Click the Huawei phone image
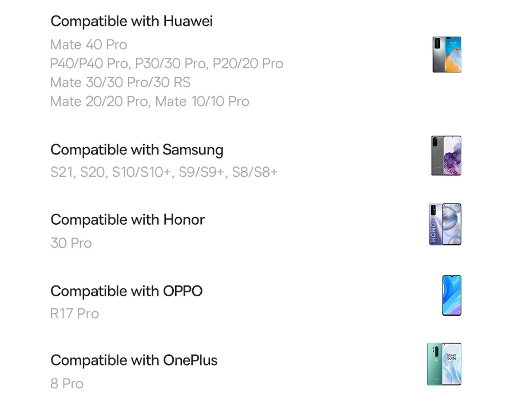The height and width of the screenshot is (405, 532). click(x=446, y=54)
